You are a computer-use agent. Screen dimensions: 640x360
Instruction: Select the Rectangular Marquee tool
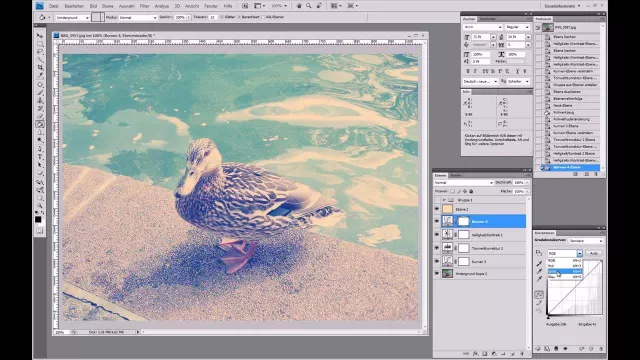coord(40,44)
